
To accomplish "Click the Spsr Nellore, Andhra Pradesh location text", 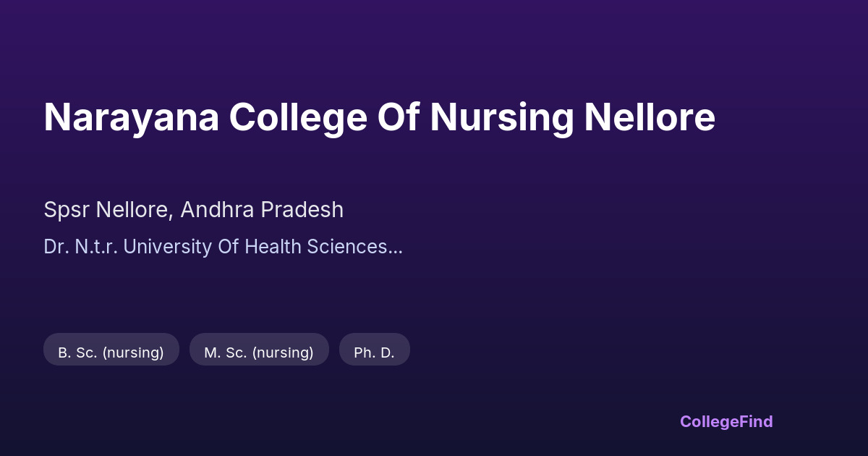I will coord(193,210).
